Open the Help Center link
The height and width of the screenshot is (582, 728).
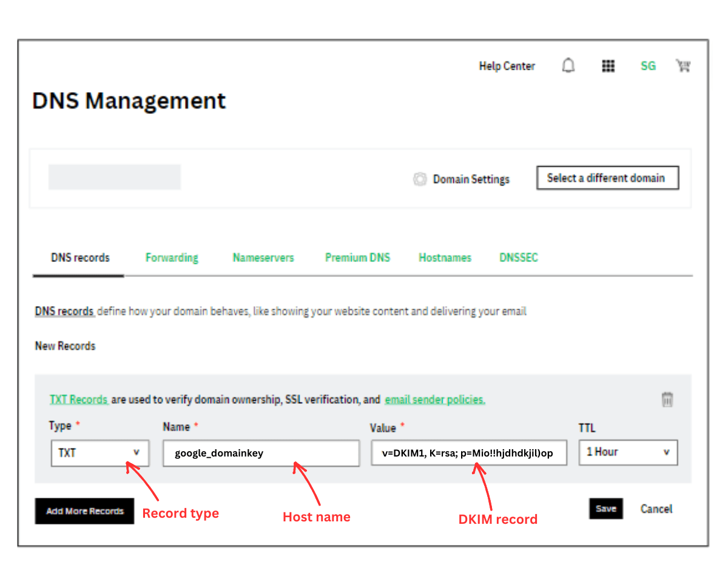pos(507,66)
